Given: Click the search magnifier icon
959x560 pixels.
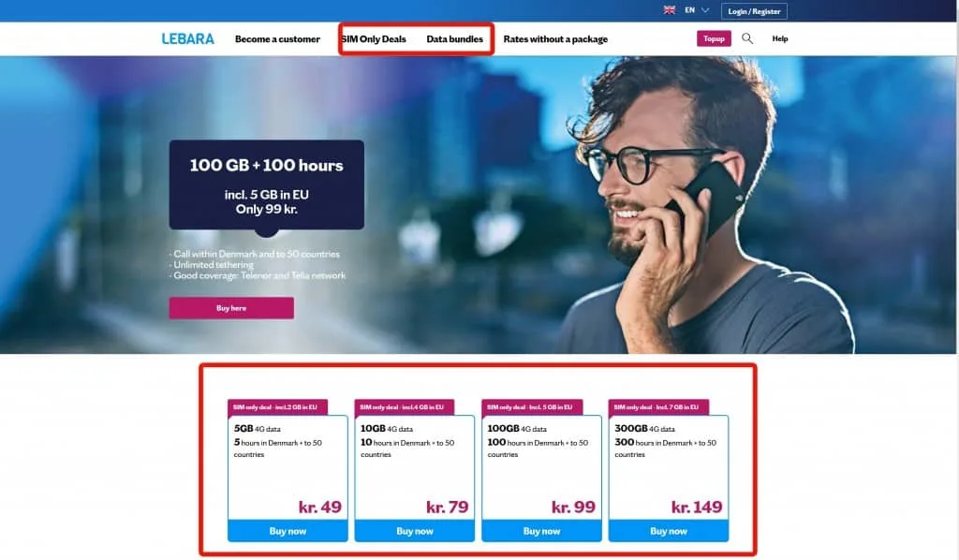Looking at the screenshot, I should (x=746, y=38).
